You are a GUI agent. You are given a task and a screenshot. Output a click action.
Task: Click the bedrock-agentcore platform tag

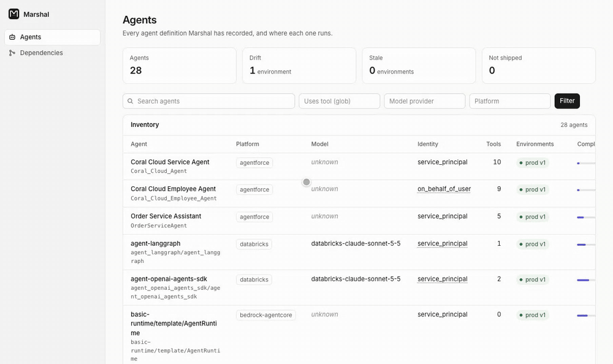pyautogui.click(x=266, y=315)
